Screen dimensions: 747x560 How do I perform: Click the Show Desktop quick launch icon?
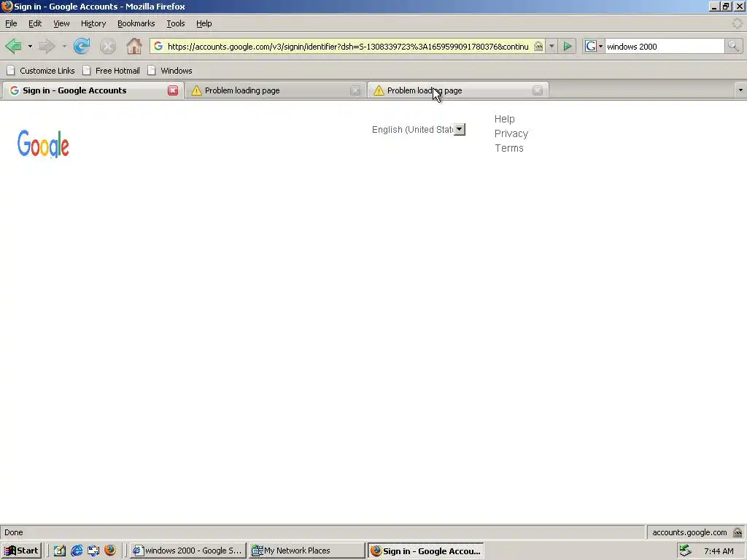(60, 551)
